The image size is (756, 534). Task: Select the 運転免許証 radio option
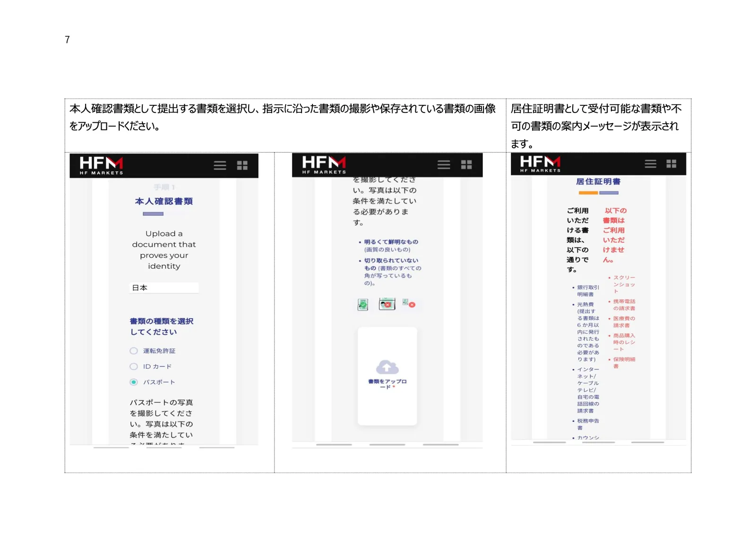[134, 351]
